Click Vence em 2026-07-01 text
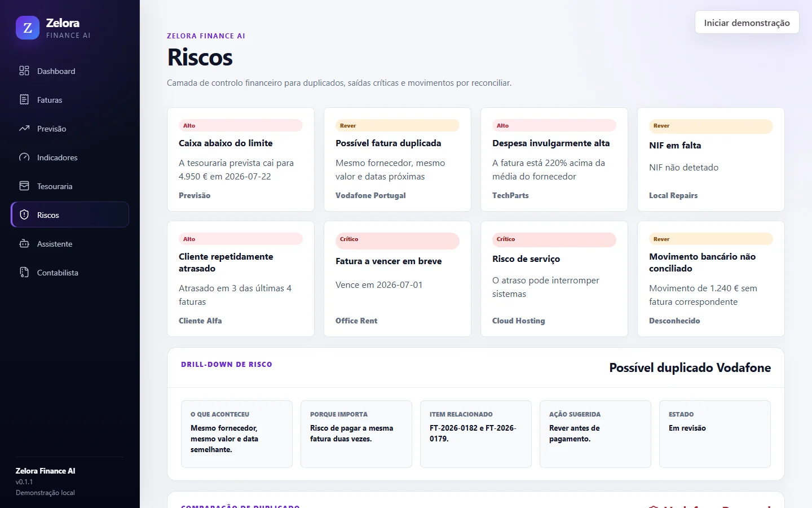The height and width of the screenshot is (508, 812). 379,285
